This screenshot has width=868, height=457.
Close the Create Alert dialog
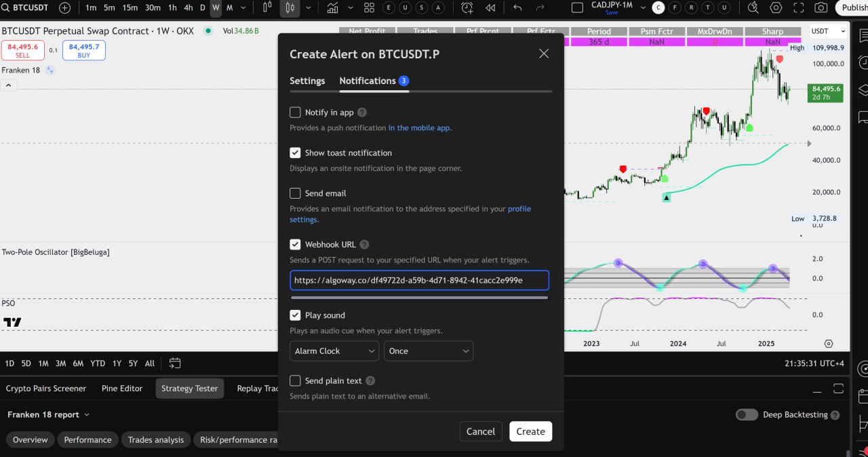(544, 54)
